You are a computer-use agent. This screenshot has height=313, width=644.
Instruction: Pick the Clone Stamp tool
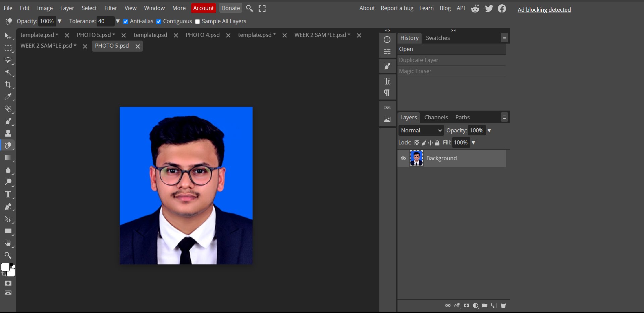point(8,133)
